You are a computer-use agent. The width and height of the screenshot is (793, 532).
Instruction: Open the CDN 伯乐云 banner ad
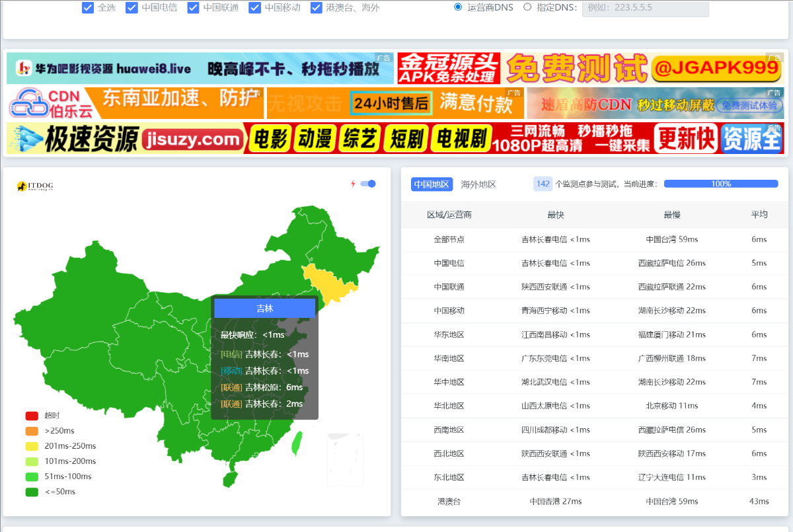(135, 103)
